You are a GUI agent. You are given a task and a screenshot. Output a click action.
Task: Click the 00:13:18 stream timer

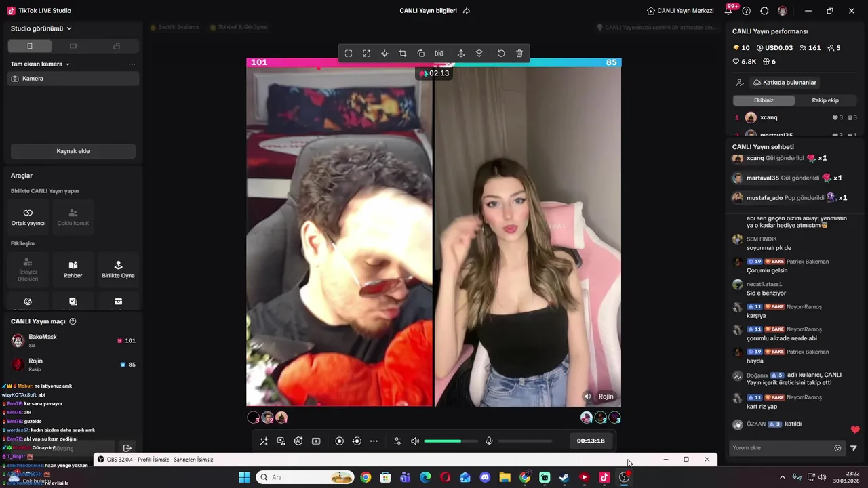pos(591,441)
